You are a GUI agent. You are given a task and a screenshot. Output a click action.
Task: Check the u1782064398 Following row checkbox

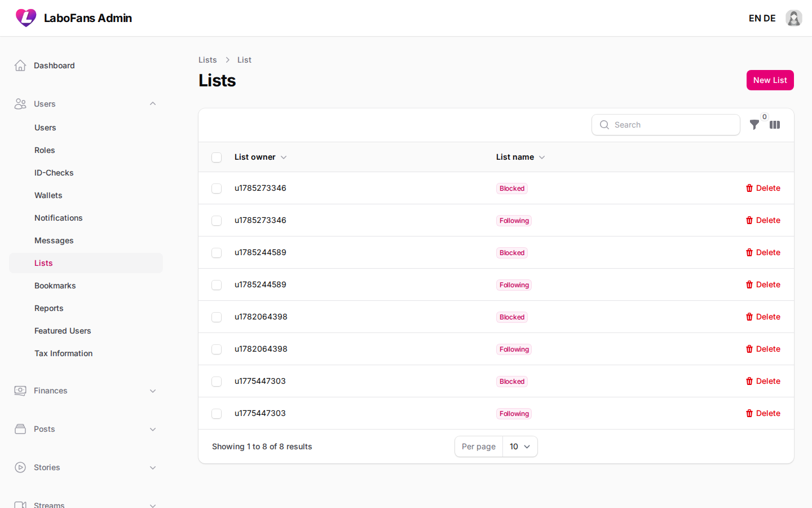click(x=217, y=349)
